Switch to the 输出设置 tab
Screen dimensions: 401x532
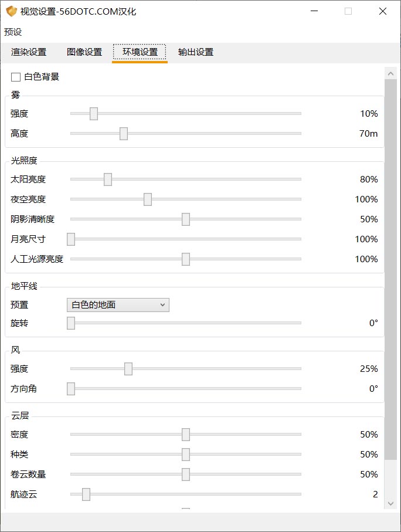[196, 52]
